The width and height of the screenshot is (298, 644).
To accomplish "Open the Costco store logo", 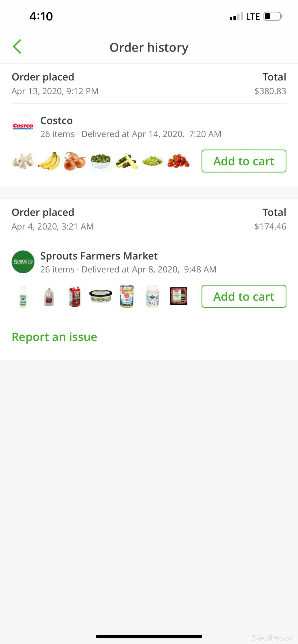I will click(x=23, y=126).
